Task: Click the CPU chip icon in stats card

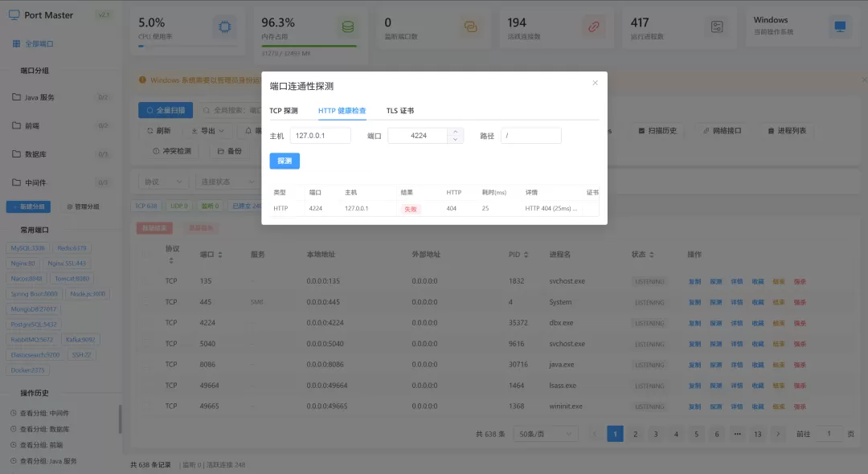Action: click(225, 27)
